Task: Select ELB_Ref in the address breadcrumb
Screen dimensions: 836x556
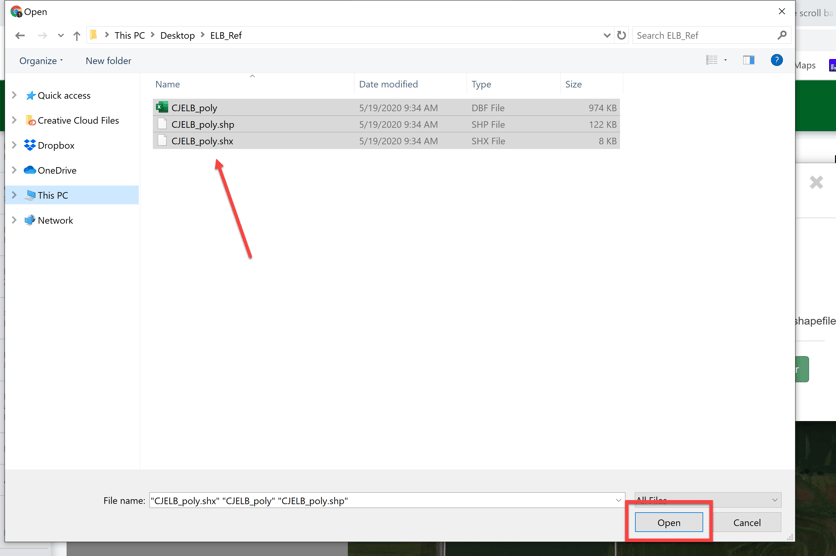Action: tap(226, 36)
